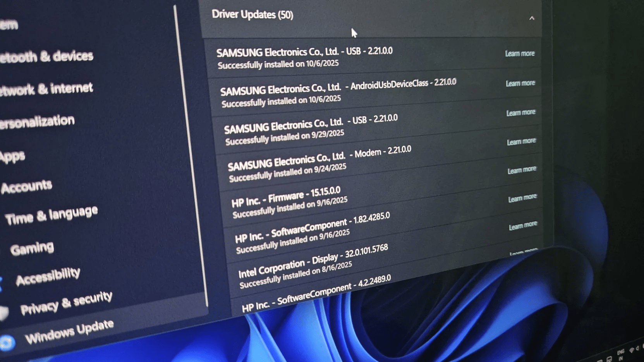
Task: Select Accounts in the sidebar
Action: click(26, 186)
